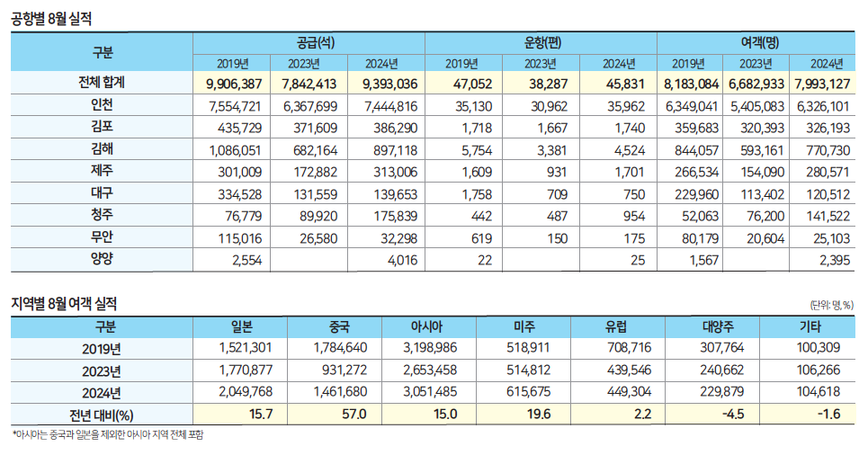Image resolution: width=868 pixels, height=455 pixels.
Task: Click Cheongju flights cell 954
Action: (633, 217)
